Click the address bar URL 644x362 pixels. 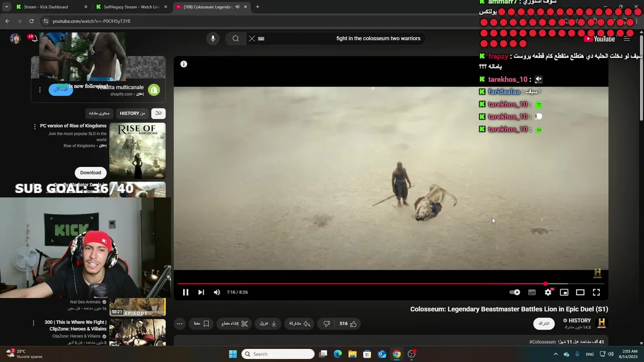click(91, 21)
